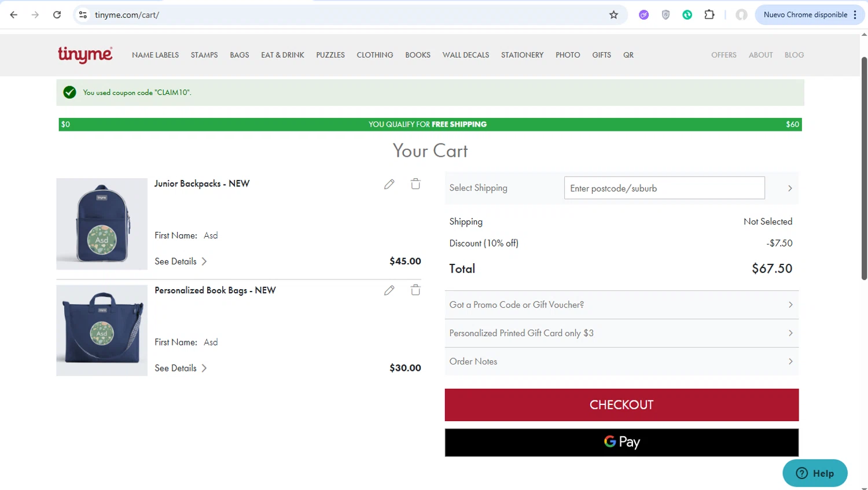View site information icon in address bar
This screenshot has width=868, height=490.
coord(83,15)
